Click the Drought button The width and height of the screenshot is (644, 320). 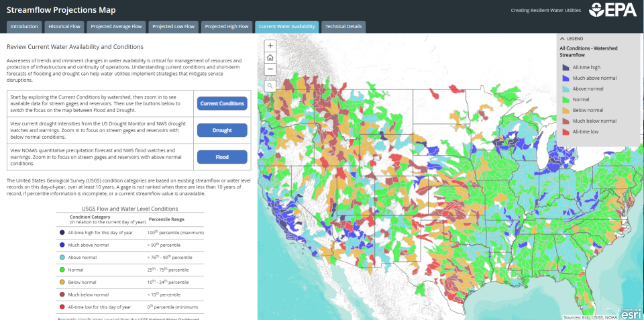click(x=222, y=130)
